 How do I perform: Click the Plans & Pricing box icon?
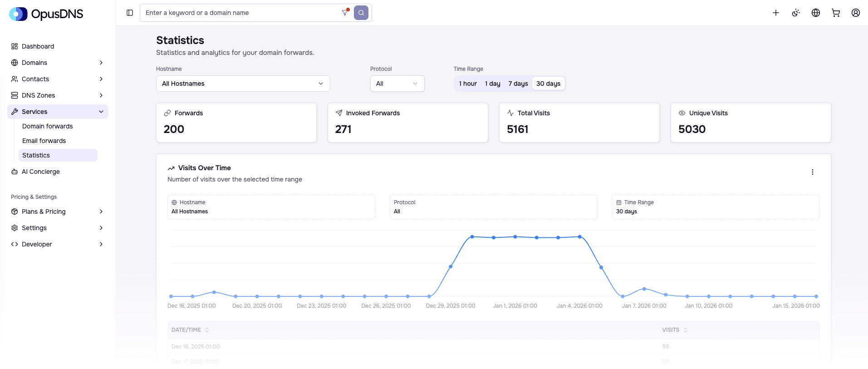(15, 212)
